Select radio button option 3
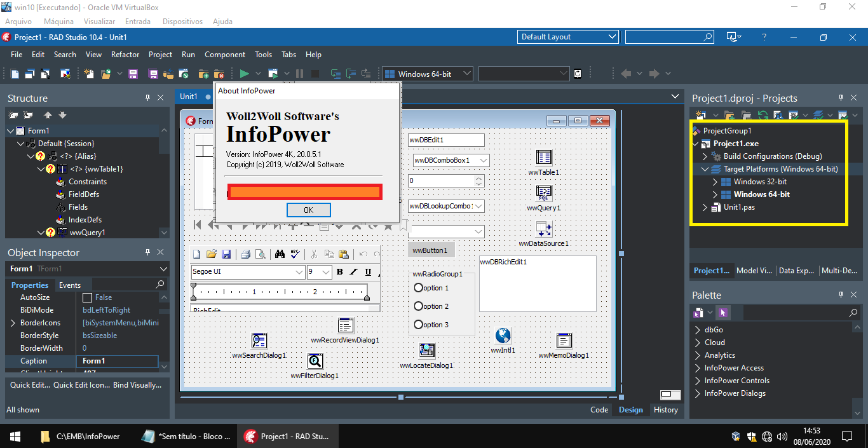This screenshot has height=448, width=868. pos(419,325)
